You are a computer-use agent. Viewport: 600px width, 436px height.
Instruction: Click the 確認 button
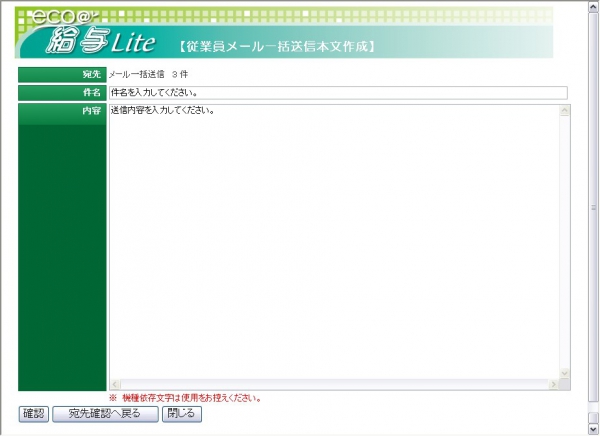[34, 414]
